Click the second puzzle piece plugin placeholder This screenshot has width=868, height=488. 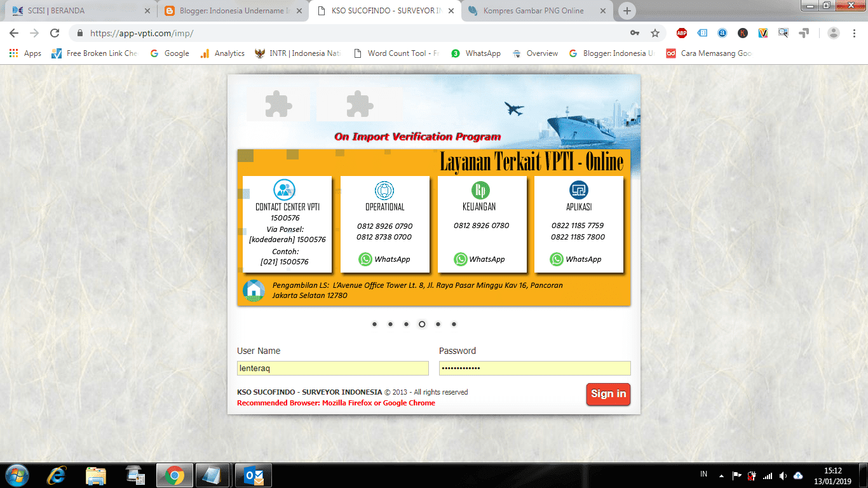359,104
